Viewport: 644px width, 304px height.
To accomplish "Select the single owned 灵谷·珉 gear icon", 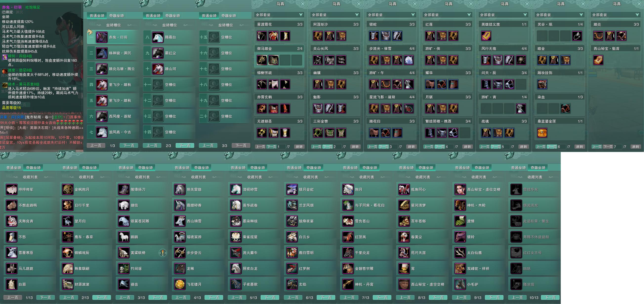I will [x=577, y=36].
